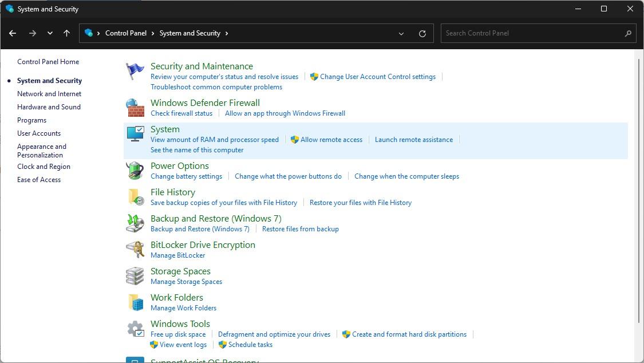This screenshot has height=363, width=644.
Task: Click the Control Panel icon in address bar
Action: click(88, 33)
